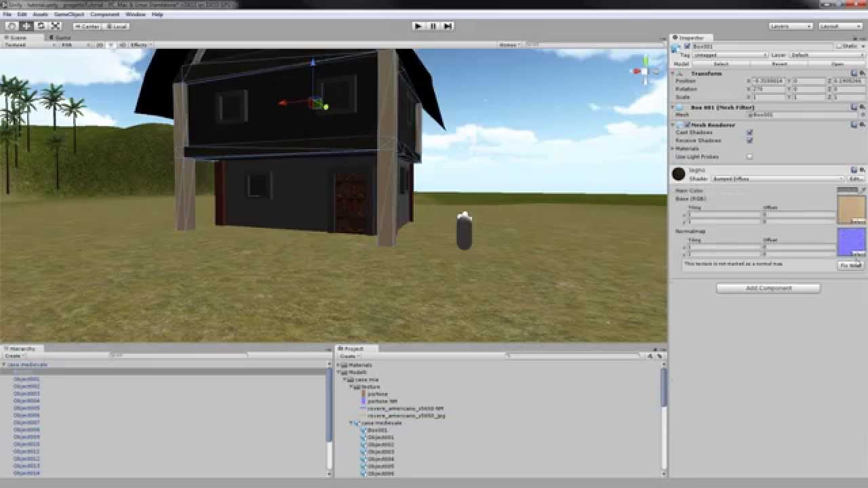
Task: Toggle Local/Global handle orientation
Action: tap(116, 26)
